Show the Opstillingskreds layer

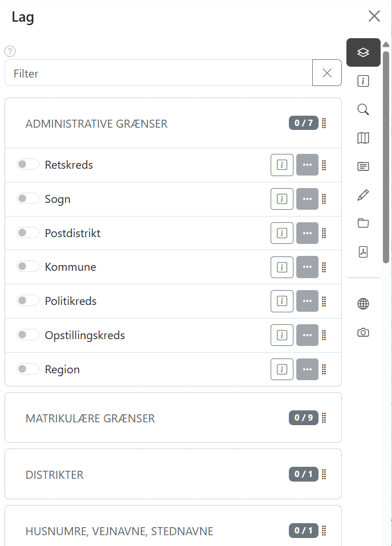coord(27,335)
